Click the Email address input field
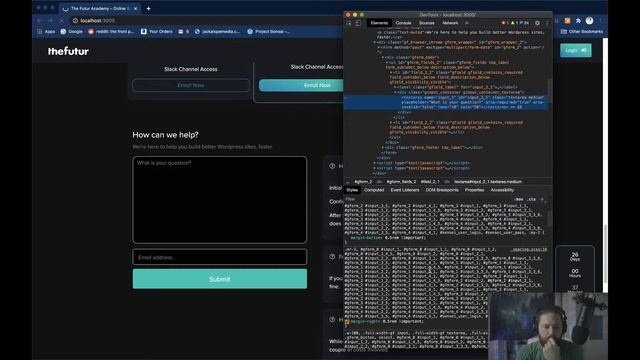The width and height of the screenshot is (640, 360). (220, 257)
